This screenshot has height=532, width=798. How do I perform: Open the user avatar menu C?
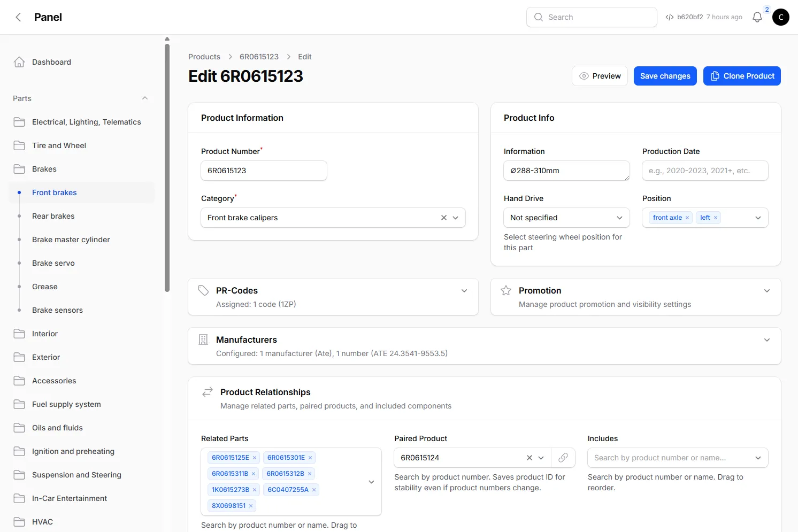pos(781,17)
